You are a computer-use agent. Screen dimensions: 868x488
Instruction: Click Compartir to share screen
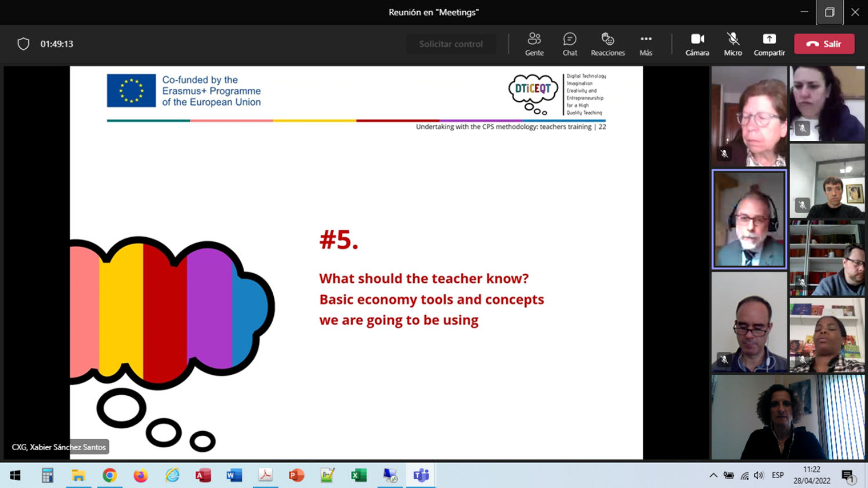tap(769, 44)
